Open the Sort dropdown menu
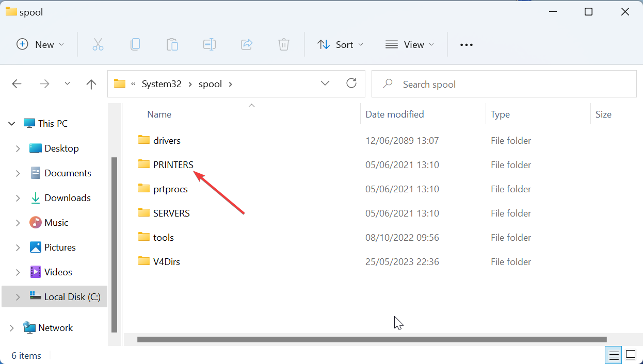The image size is (643, 364). 340,45
